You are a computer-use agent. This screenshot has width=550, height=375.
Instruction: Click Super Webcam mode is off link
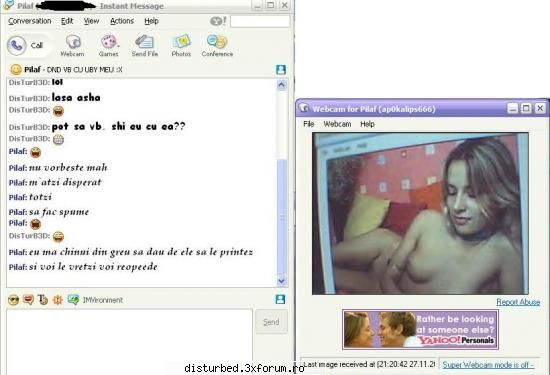(488, 365)
